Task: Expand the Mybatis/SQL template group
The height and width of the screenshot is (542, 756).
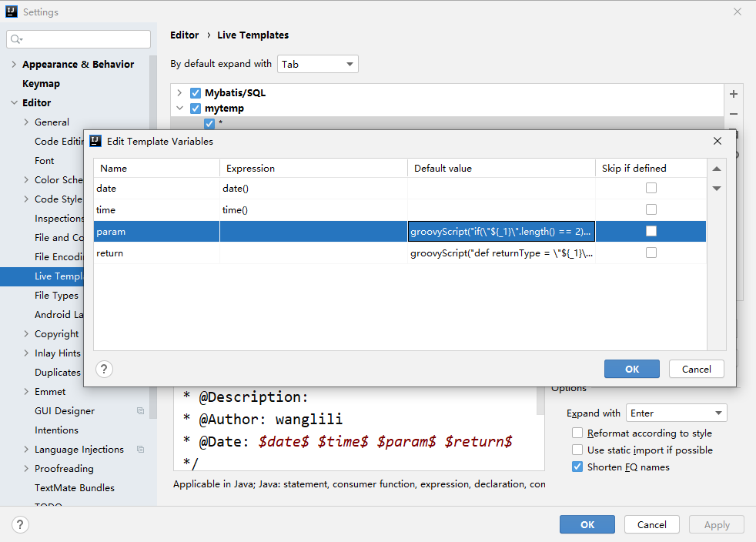Action: pyautogui.click(x=179, y=92)
